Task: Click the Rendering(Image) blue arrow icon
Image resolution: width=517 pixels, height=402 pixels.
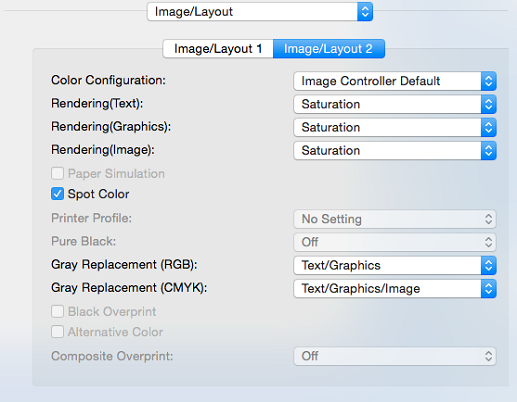Action: (x=488, y=151)
